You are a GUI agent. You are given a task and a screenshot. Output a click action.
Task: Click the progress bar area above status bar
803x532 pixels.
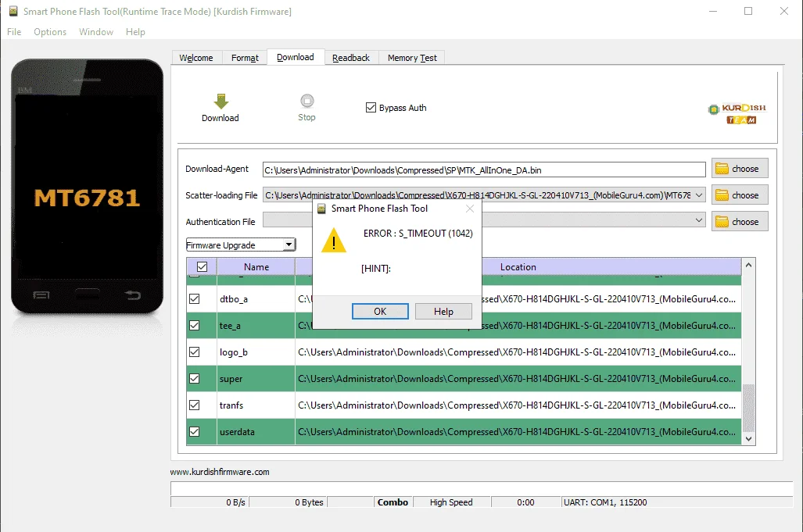(x=482, y=488)
